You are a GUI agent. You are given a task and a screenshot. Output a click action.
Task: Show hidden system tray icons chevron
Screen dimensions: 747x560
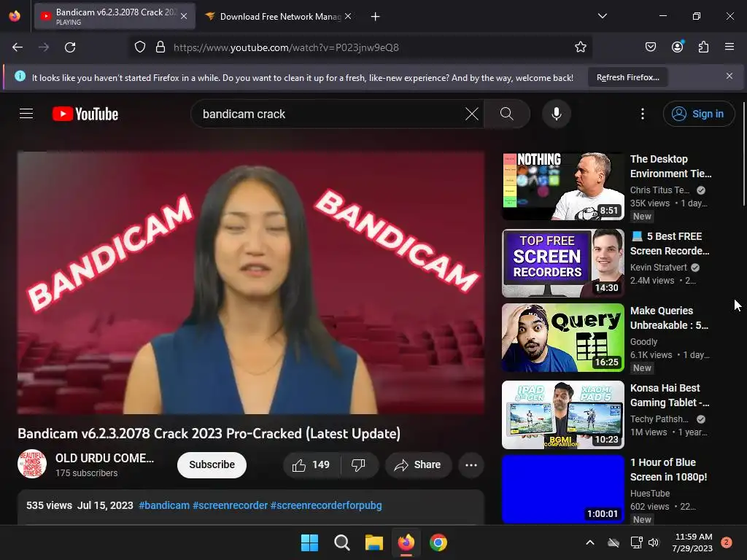tap(589, 542)
